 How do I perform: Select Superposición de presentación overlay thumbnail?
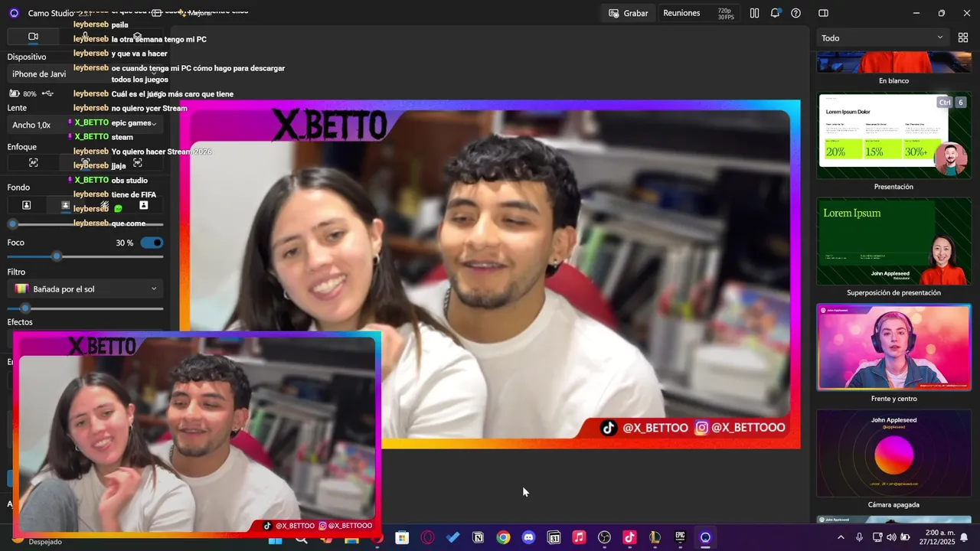pos(893,242)
